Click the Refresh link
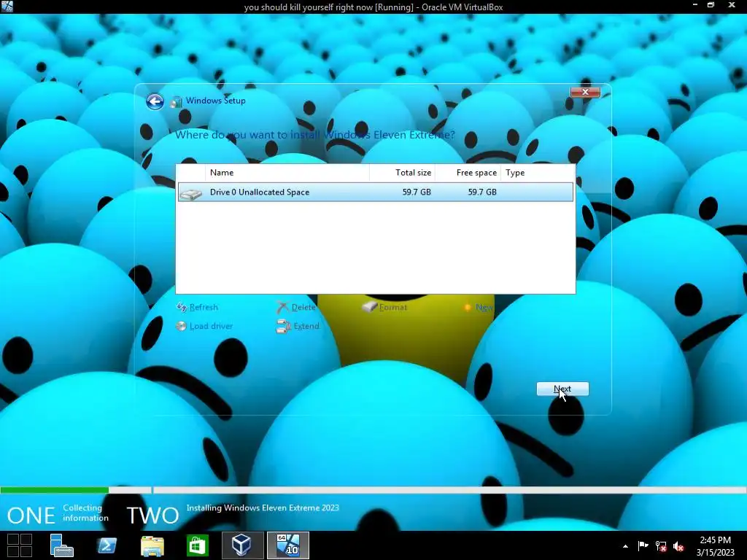 [x=204, y=307]
